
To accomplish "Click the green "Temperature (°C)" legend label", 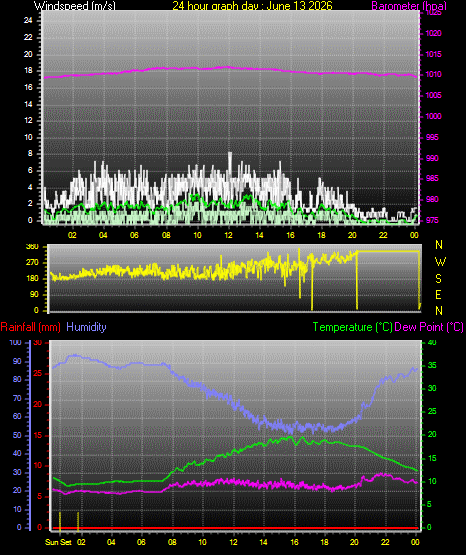I will pyautogui.click(x=352, y=327).
